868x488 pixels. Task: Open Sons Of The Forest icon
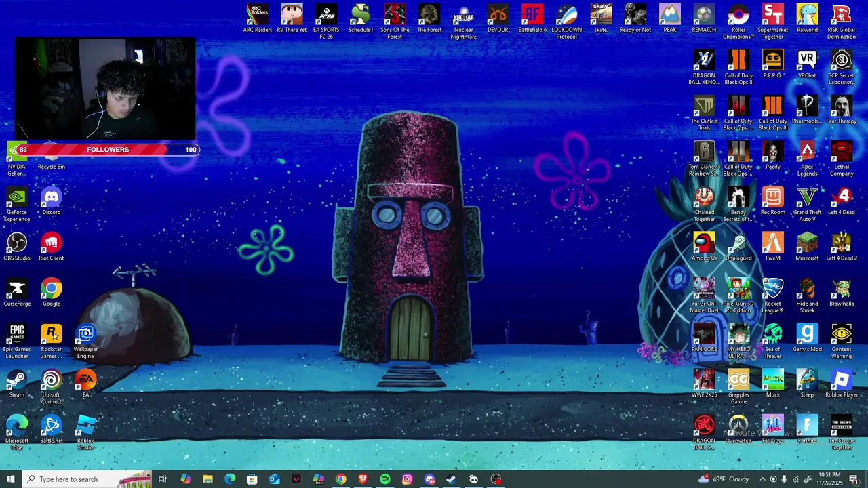coord(395,22)
